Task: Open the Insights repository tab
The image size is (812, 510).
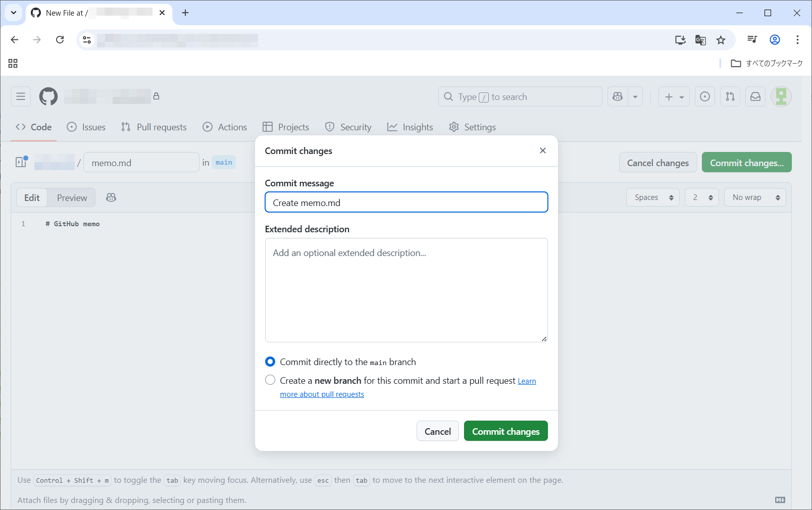Action: click(x=410, y=127)
